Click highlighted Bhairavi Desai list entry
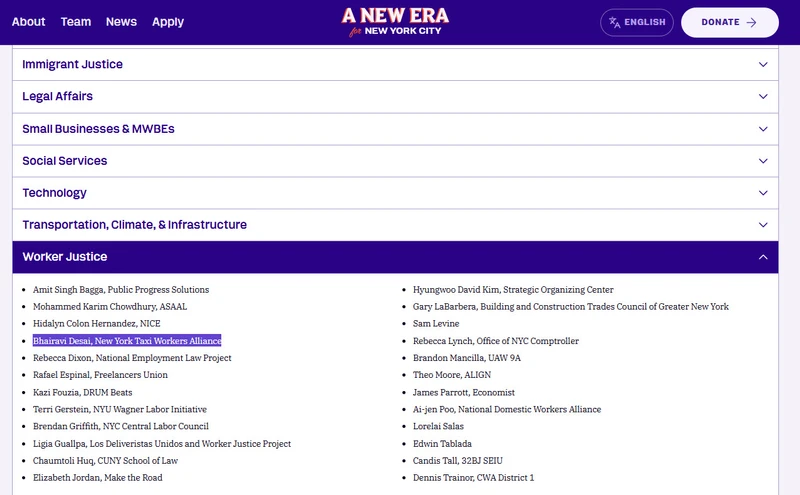Image resolution: width=800 pixels, height=495 pixels. pyautogui.click(x=127, y=340)
